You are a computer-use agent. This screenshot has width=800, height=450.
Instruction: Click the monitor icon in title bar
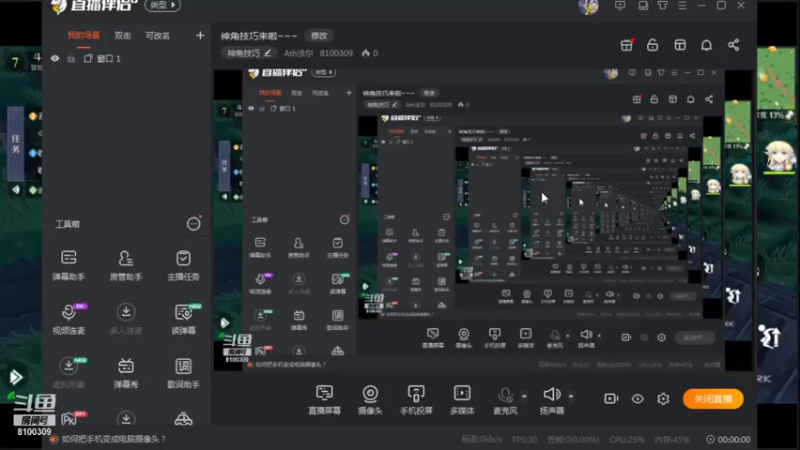coord(620,5)
